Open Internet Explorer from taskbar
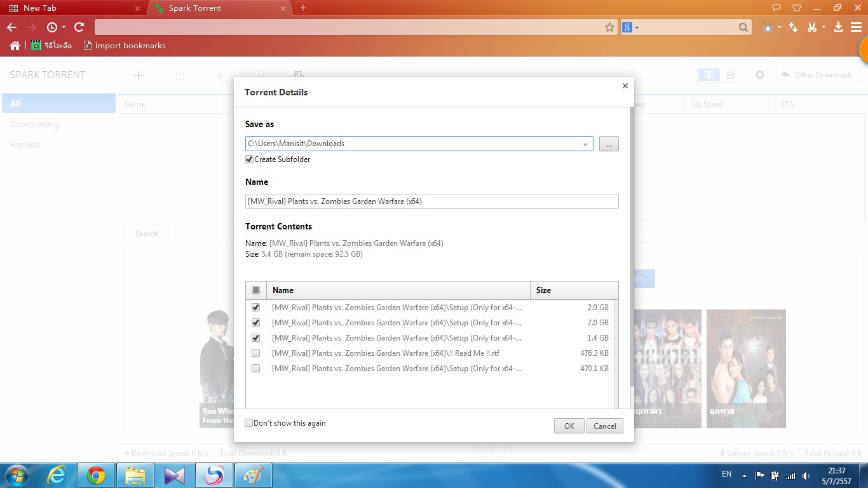The height and width of the screenshot is (488, 868). (x=57, y=475)
